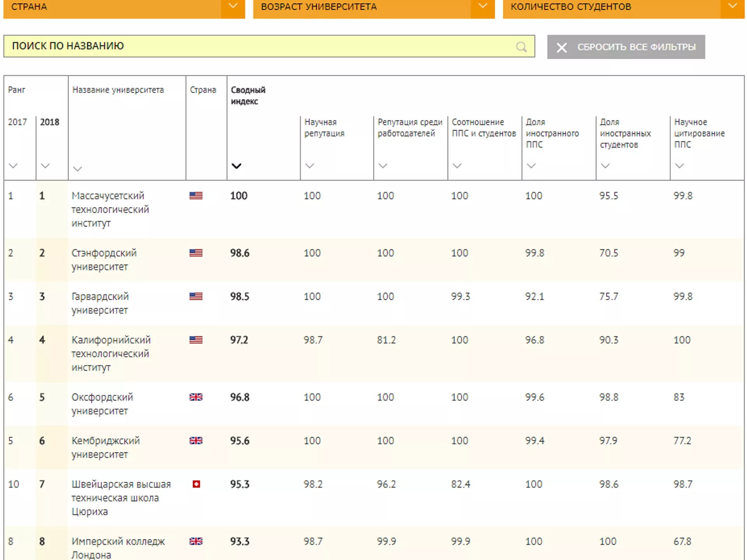Viewport: 747px width, 560px height.
Task: Open the КОЛИЧЕСТВО СТУДЕНТОВ filter dropdown
Action: coord(623,9)
